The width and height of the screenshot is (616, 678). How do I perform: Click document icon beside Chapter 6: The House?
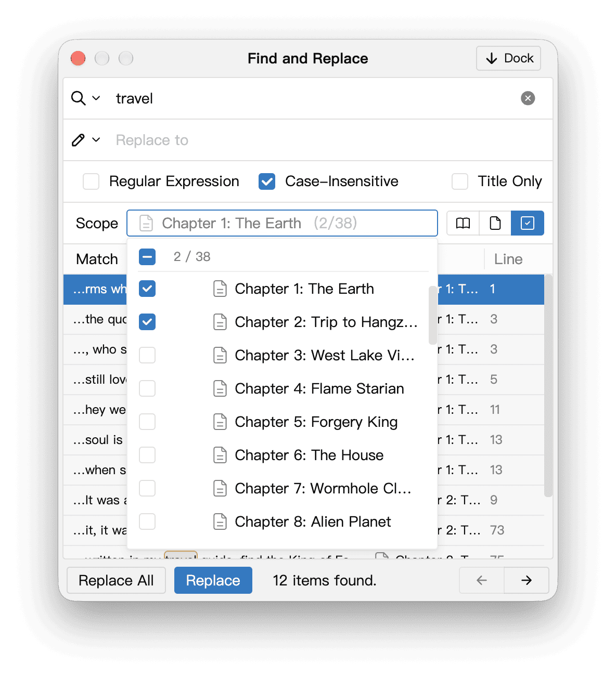point(220,455)
